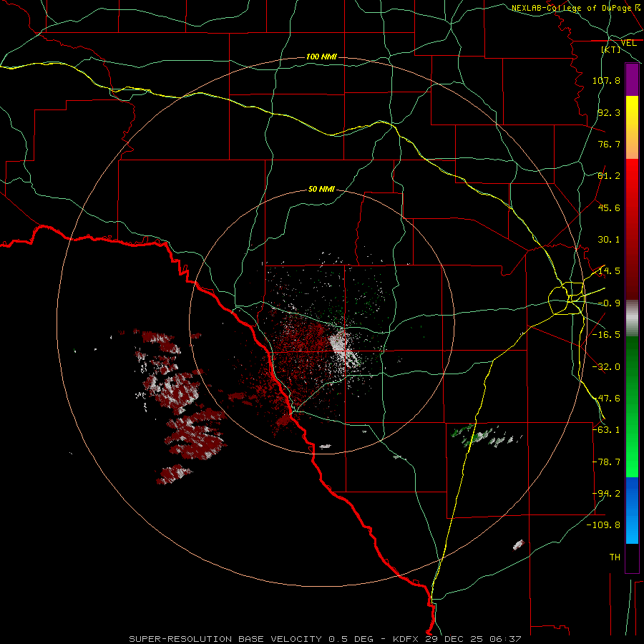644x644 pixels.
Task: Click the TH label below the scale
Action: tap(615, 557)
